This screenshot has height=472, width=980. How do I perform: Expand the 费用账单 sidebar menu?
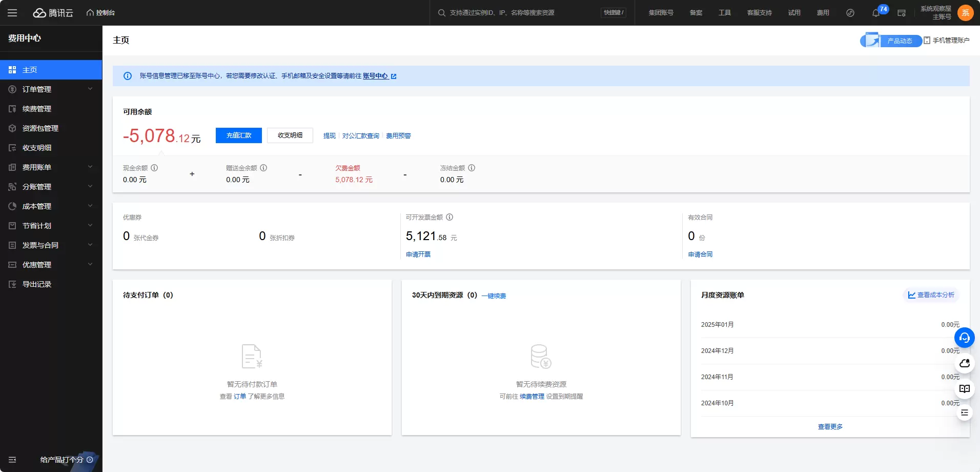tap(51, 167)
